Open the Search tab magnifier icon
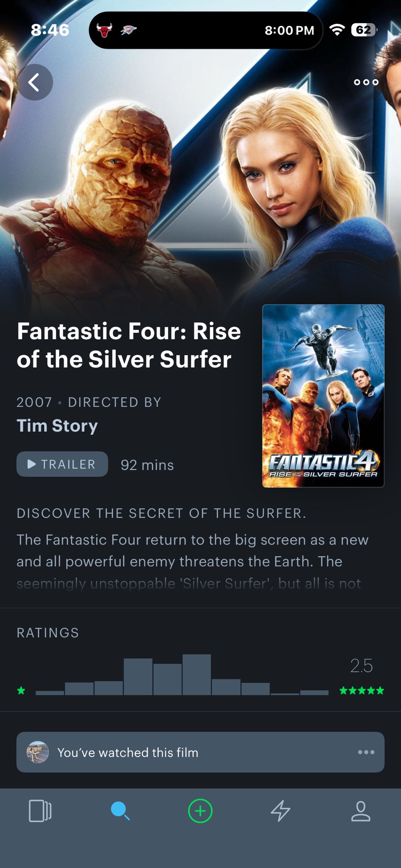The image size is (401, 868). tap(120, 811)
